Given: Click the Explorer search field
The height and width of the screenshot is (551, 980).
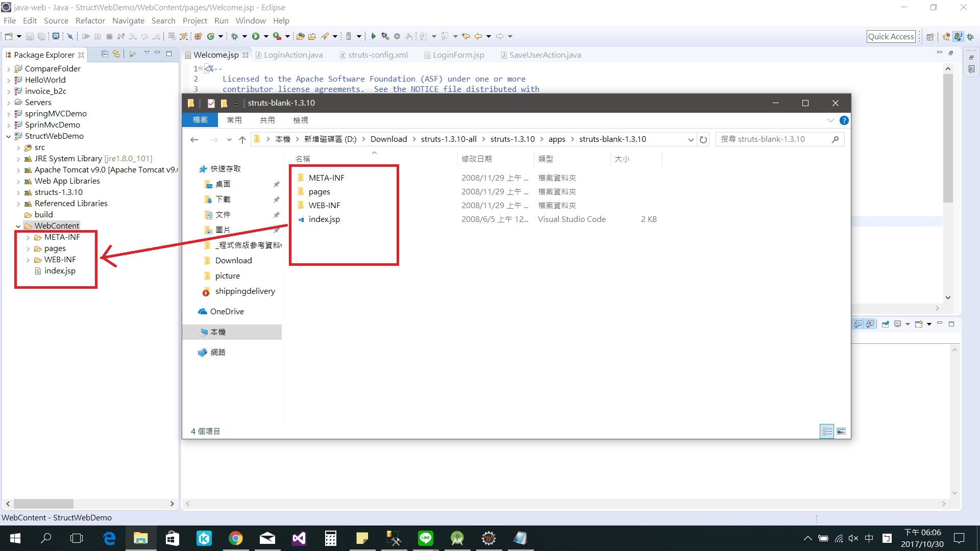Looking at the screenshot, I should [x=776, y=139].
